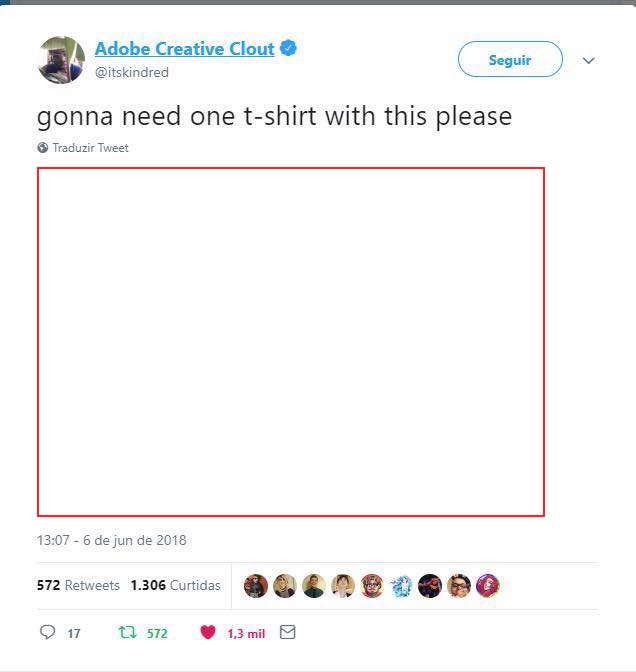This screenshot has height=672, width=636.
Task: Click the @itskindred handle
Action: point(132,72)
